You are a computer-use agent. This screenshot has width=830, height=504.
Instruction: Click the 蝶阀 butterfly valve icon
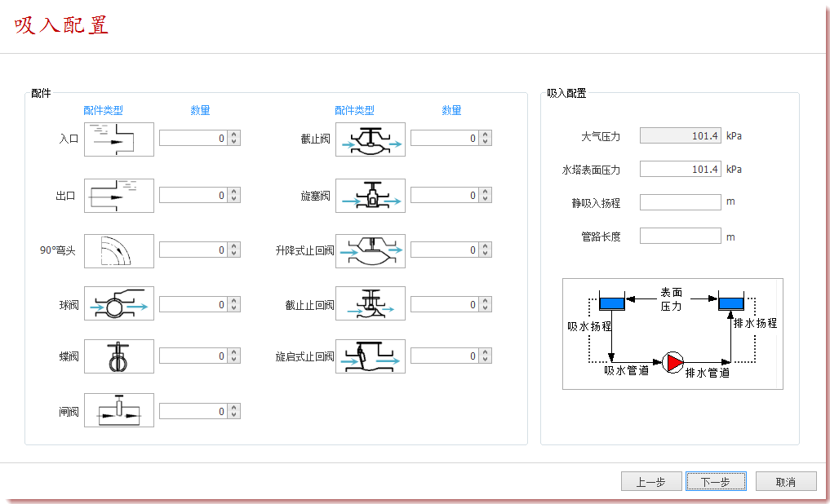coord(119,356)
